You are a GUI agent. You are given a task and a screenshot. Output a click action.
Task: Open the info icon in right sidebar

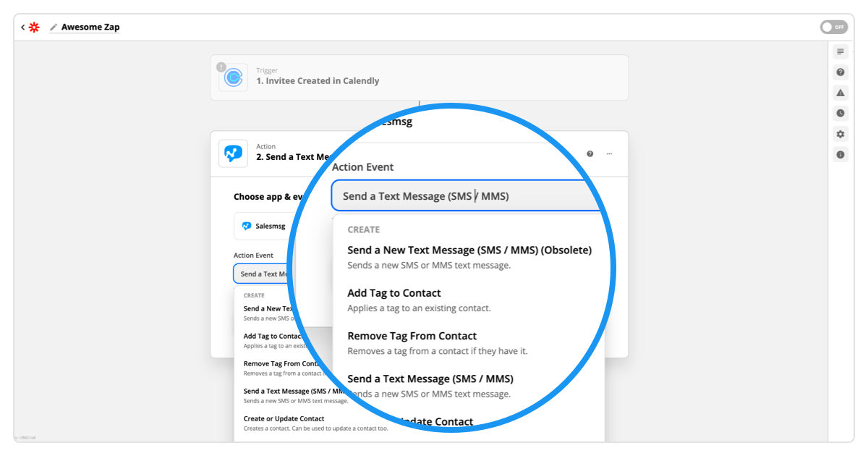tap(840, 154)
